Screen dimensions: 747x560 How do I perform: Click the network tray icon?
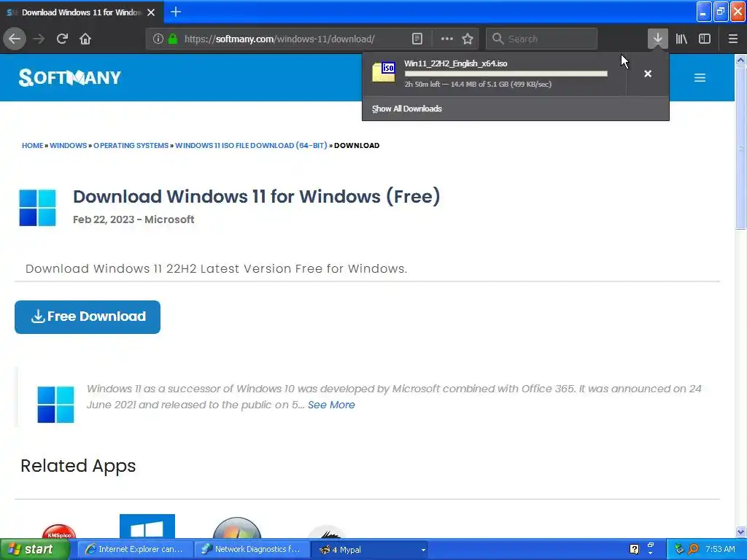pyautogui.click(x=679, y=549)
